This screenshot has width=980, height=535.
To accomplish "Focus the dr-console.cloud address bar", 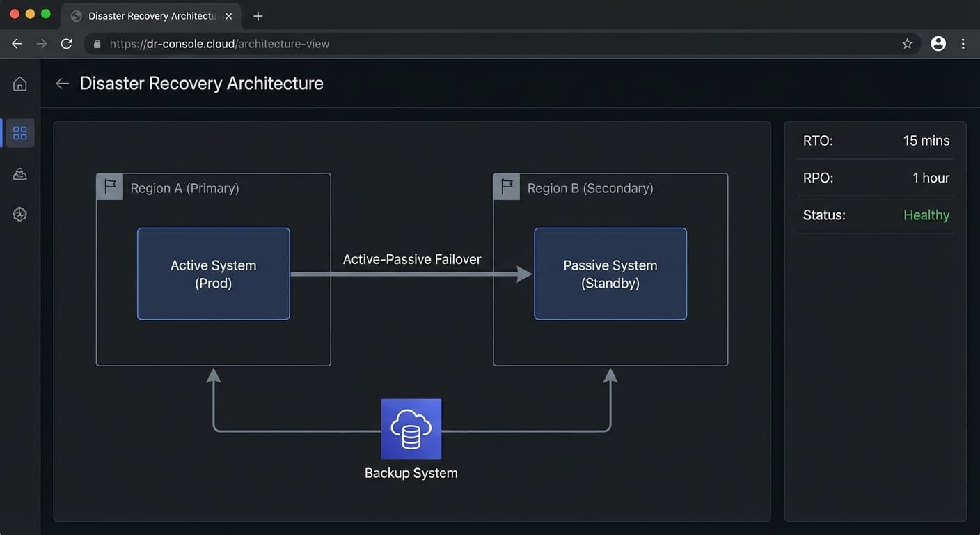I will [503, 44].
